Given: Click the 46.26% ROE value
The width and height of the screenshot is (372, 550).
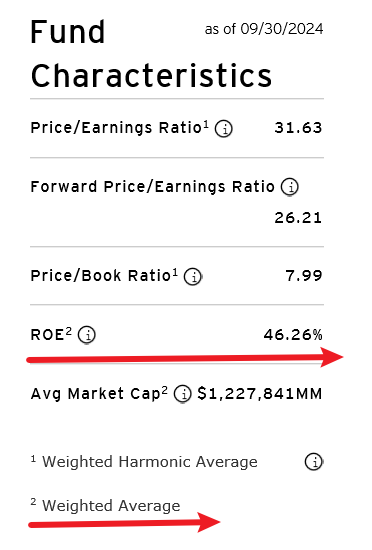Looking at the screenshot, I should [x=293, y=335].
